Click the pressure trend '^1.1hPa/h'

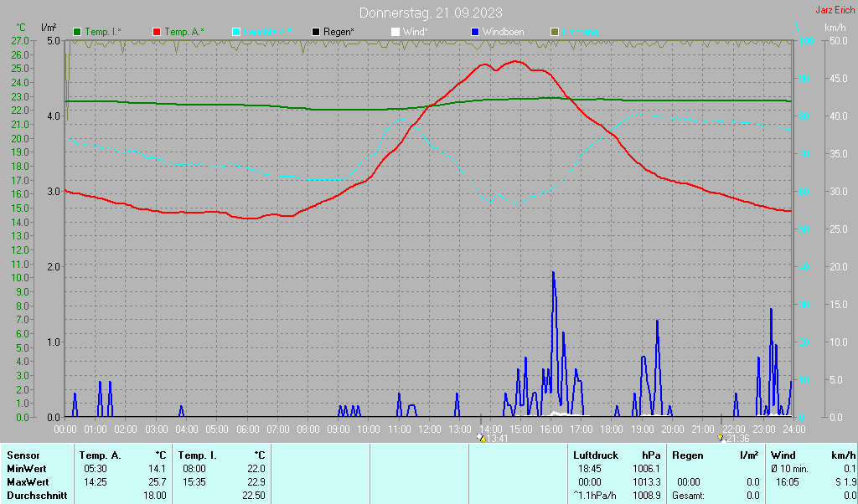click(595, 496)
